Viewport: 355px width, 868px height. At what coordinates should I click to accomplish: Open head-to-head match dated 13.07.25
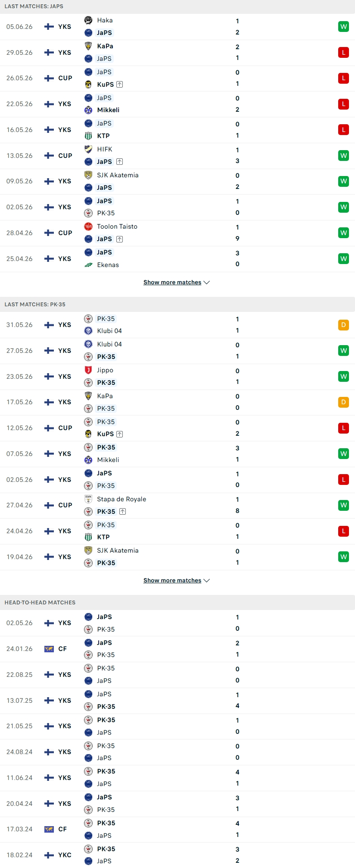[177, 701]
